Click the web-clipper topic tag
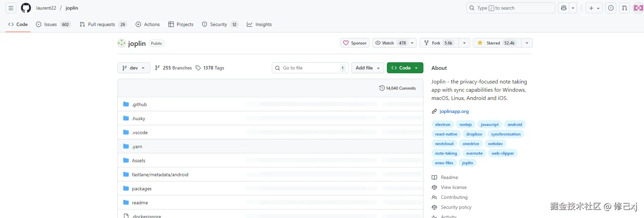Screen dimensions: 644x218 tap(503, 153)
